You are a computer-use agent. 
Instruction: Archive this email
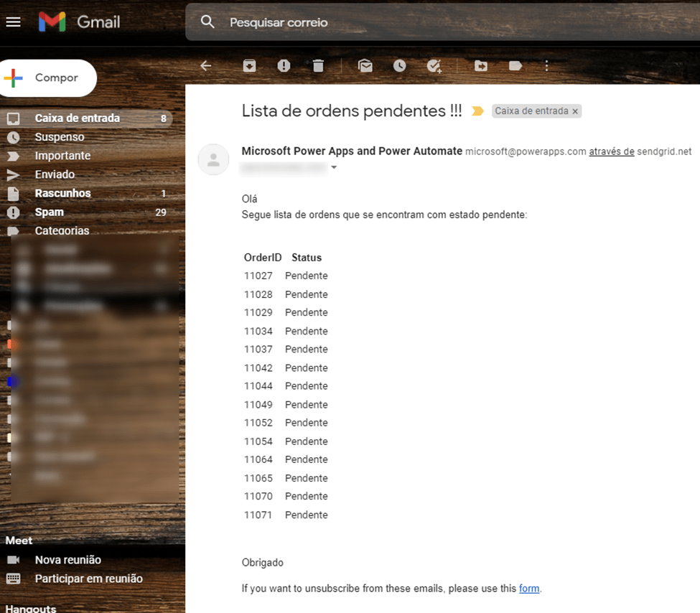pyautogui.click(x=249, y=66)
